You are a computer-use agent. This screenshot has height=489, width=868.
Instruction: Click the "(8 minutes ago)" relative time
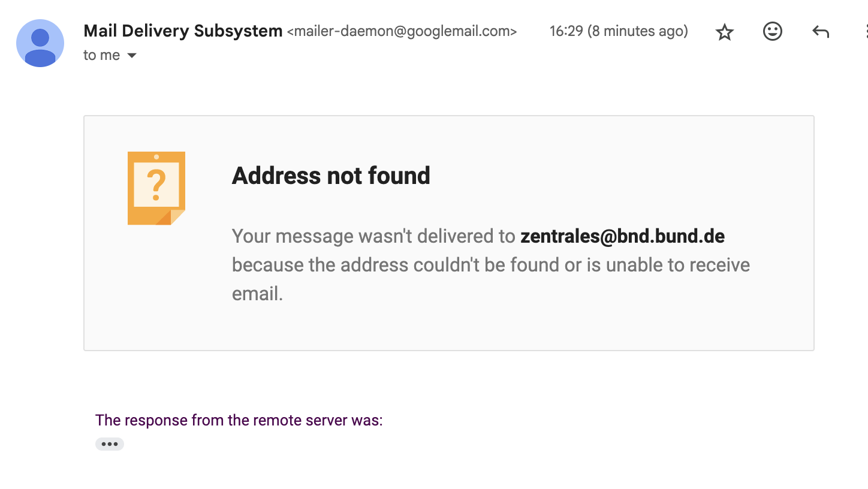pos(638,31)
